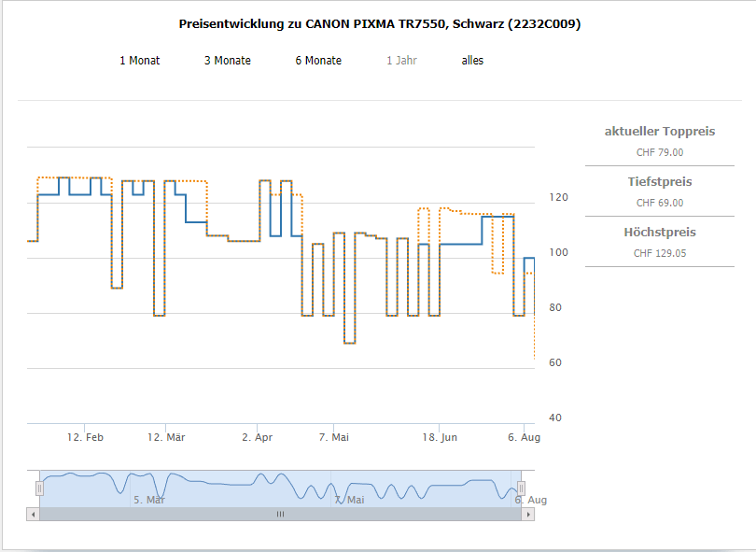Click the CHF 79.00 current price

pyautogui.click(x=659, y=152)
